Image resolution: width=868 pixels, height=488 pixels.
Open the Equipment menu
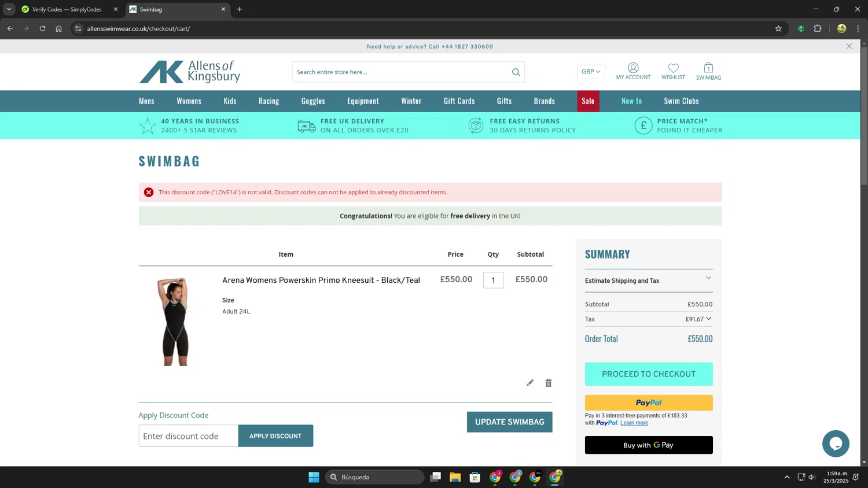(x=363, y=101)
